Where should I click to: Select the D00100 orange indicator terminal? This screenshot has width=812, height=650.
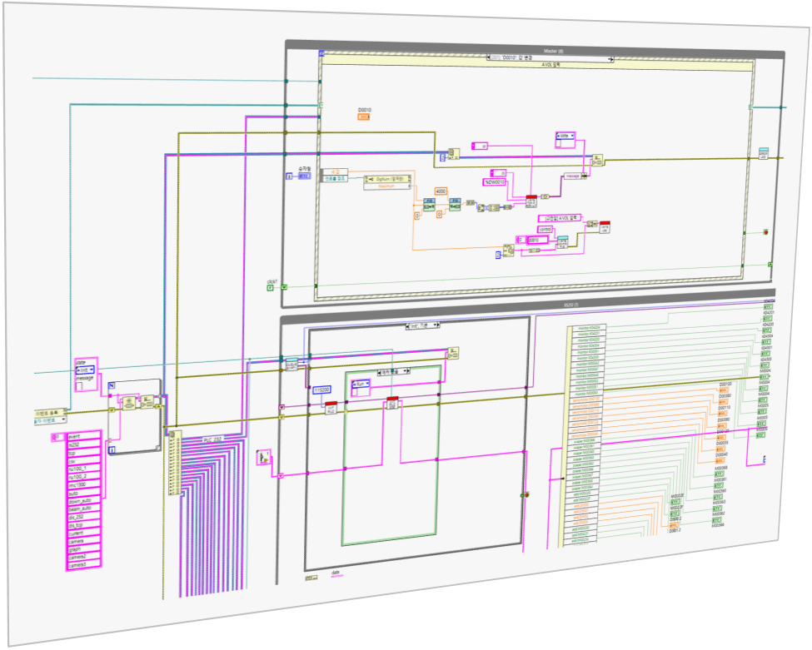coord(725,390)
